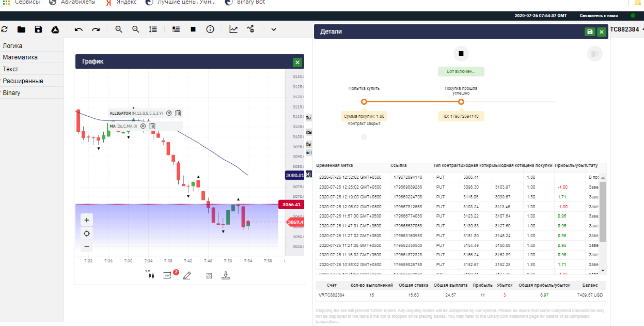This screenshot has height=326, width=644.
Task: Open Binary Bot bookmark link
Action: [x=245, y=2]
